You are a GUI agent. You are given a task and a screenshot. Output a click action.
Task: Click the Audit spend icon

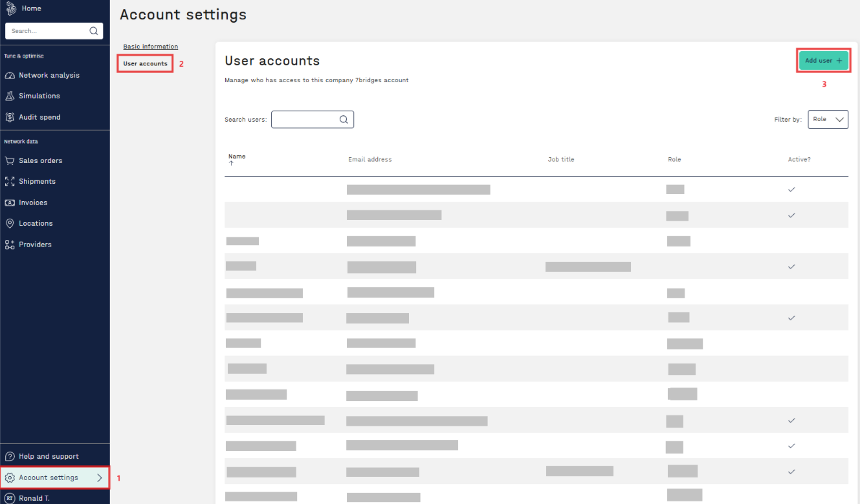(10, 117)
